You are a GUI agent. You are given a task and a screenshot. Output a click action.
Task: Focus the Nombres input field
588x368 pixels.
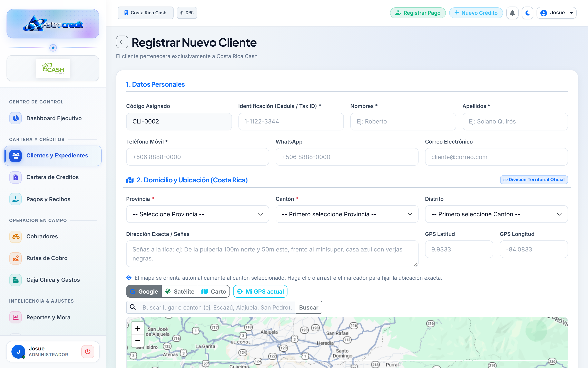coord(403,121)
